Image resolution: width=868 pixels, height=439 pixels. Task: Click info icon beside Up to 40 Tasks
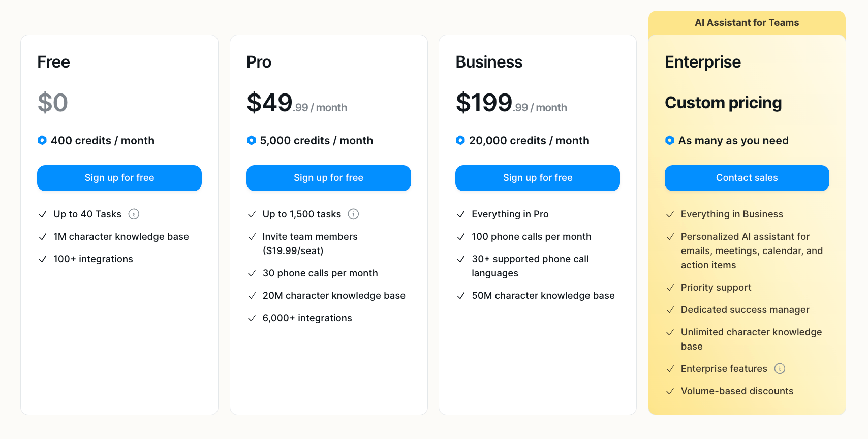pos(134,214)
